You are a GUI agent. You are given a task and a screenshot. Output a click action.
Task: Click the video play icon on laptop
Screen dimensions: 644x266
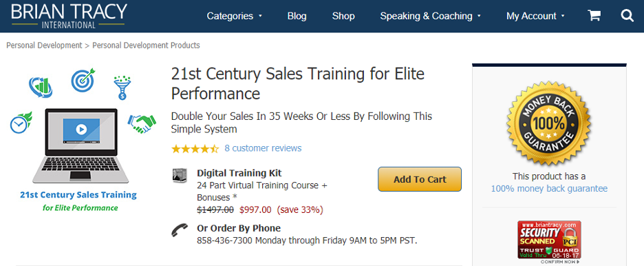point(81,130)
